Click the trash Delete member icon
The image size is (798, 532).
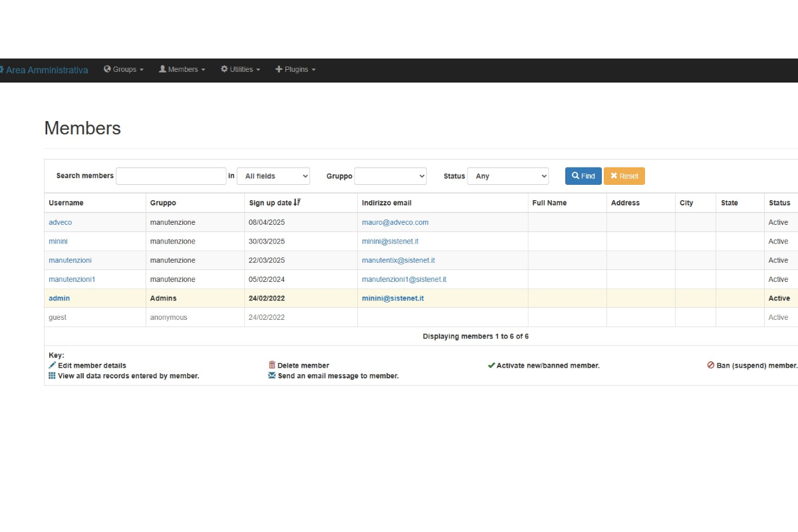[x=272, y=365]
